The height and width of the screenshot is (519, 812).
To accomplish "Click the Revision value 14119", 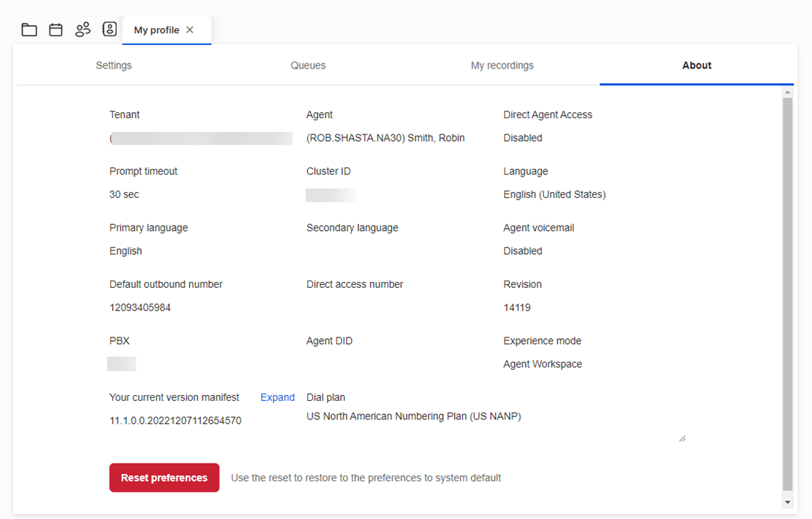I will click(x=517, y=307).
